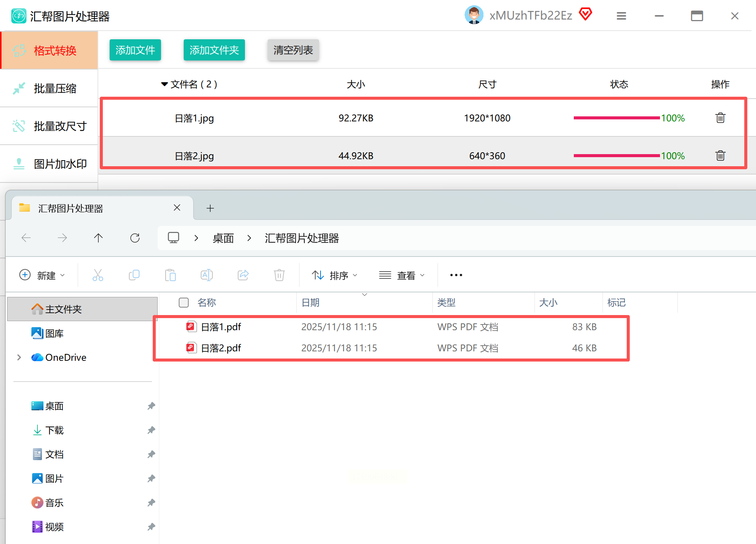The height and width of the screenshot is (544, 756).
Task: Go up one folder level
Action: pos(98,238)
